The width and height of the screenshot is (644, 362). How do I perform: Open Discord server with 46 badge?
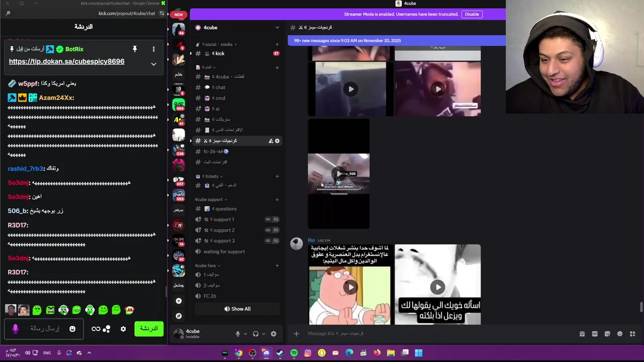(179, 29)
